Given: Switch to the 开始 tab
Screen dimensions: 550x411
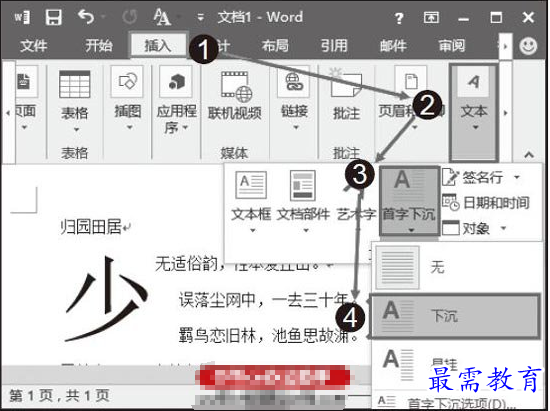Looking at the screenshot, I should (x=99, y=46).
